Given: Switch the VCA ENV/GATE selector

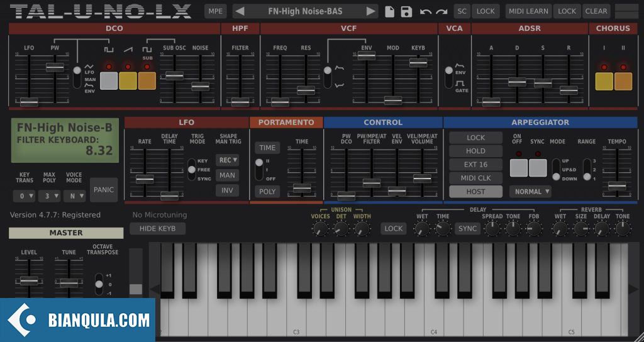Looking at the screenshot, I should (x=449, y=77).
